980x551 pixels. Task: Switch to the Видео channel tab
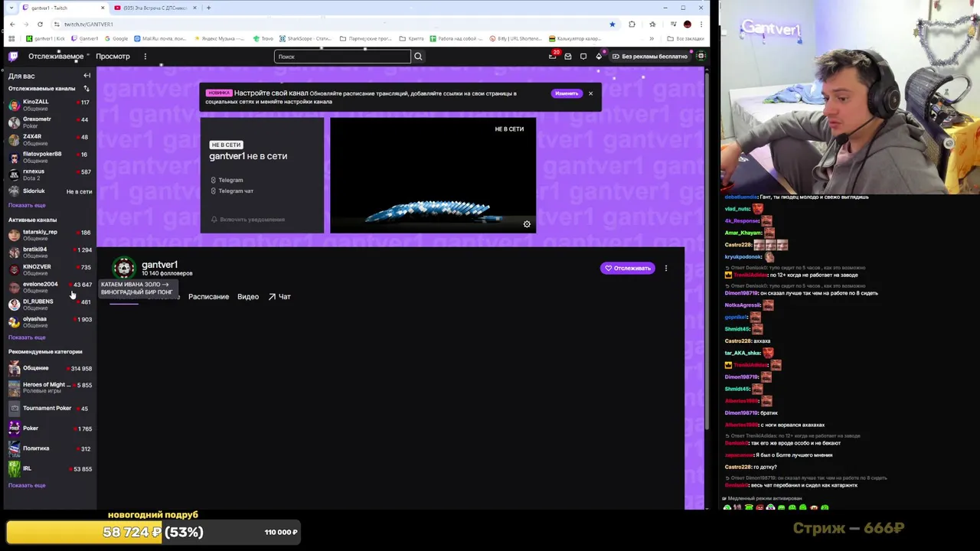[247, 297]
